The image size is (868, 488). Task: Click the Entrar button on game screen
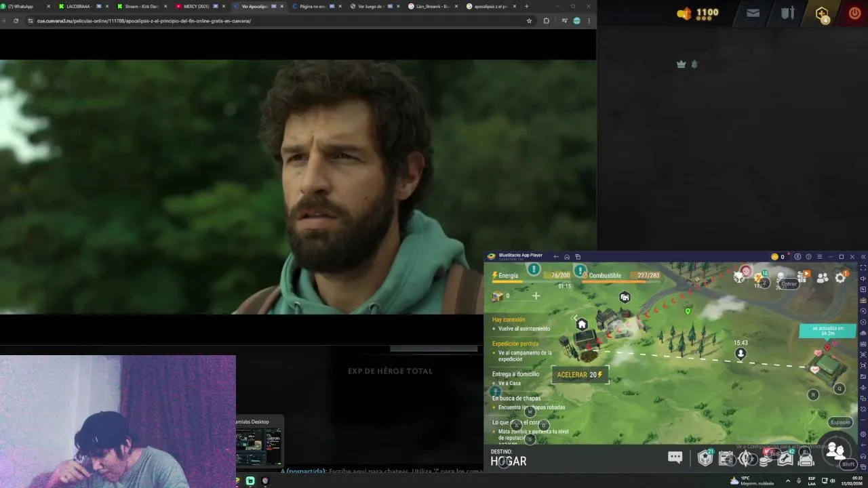(789, 284)
